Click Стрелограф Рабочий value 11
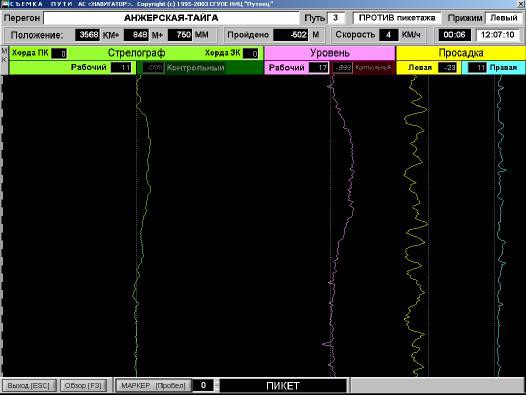The height and width of the screenshot is (395, 526). click(121, 67)
